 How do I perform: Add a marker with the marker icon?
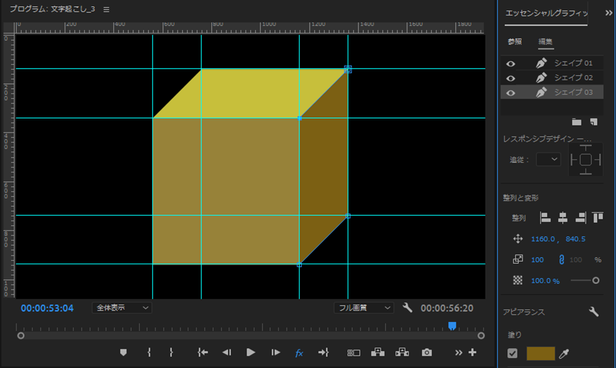pos(123,352)
